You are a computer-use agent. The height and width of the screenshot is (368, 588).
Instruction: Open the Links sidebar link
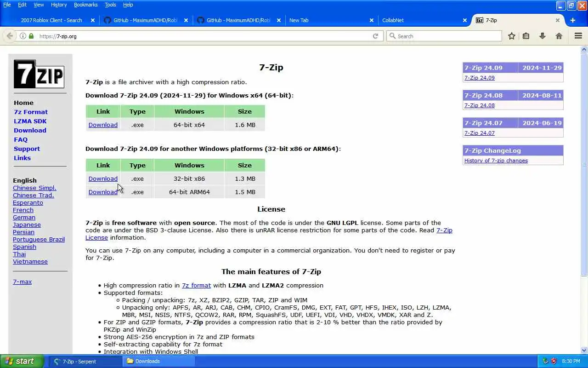point(22,158)
